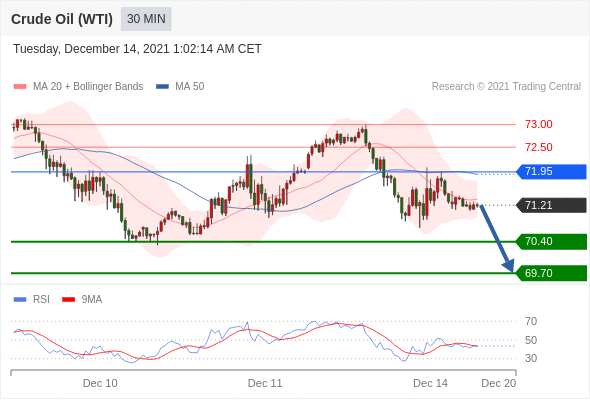Click the blue MA 50 legend swatch
Image resolution: width=590 pixels, height=400 pixels.
pyautogui.click(x=162, y=87)
